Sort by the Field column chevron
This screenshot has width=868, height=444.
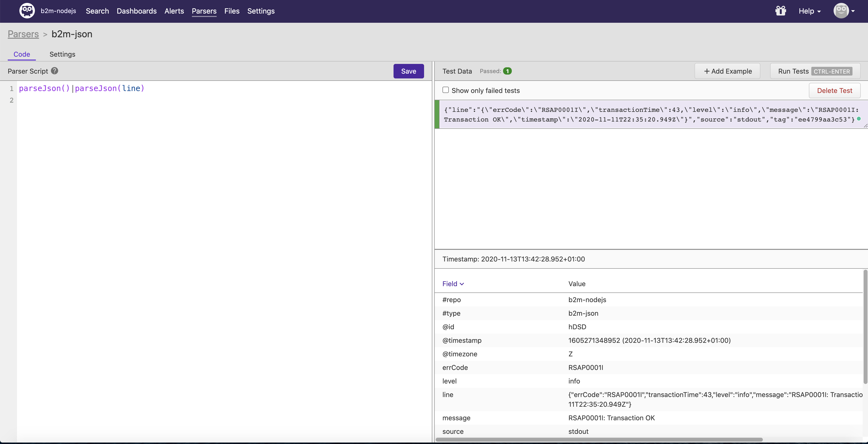pos(462,284)
